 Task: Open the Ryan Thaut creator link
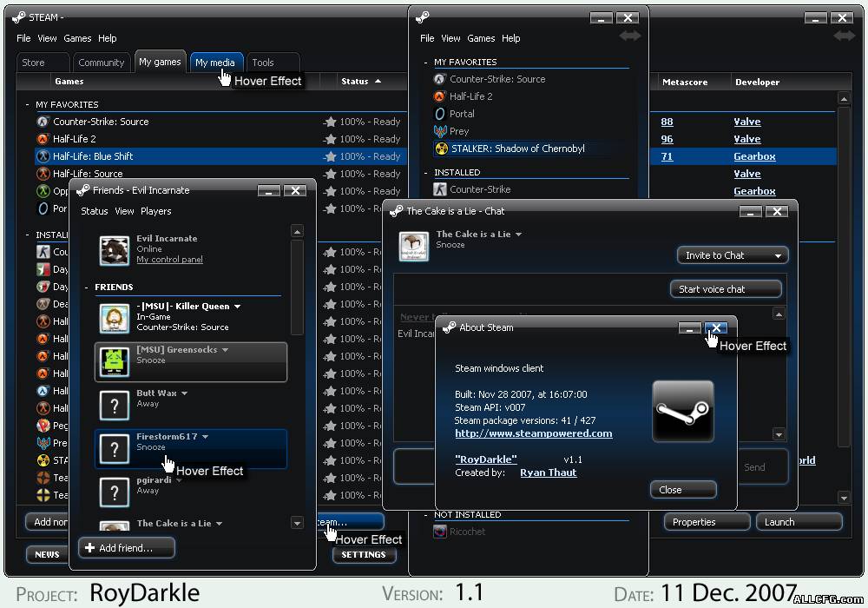548,473
